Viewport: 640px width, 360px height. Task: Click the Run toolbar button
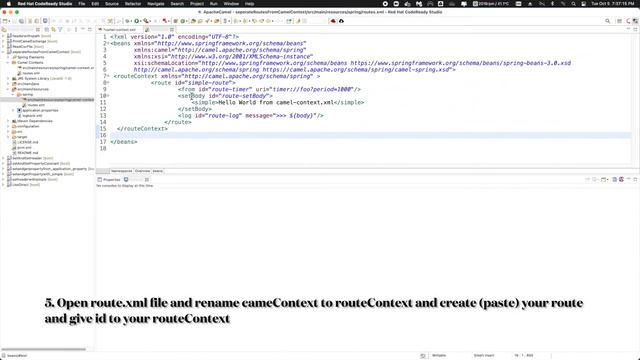pos(137,21)
